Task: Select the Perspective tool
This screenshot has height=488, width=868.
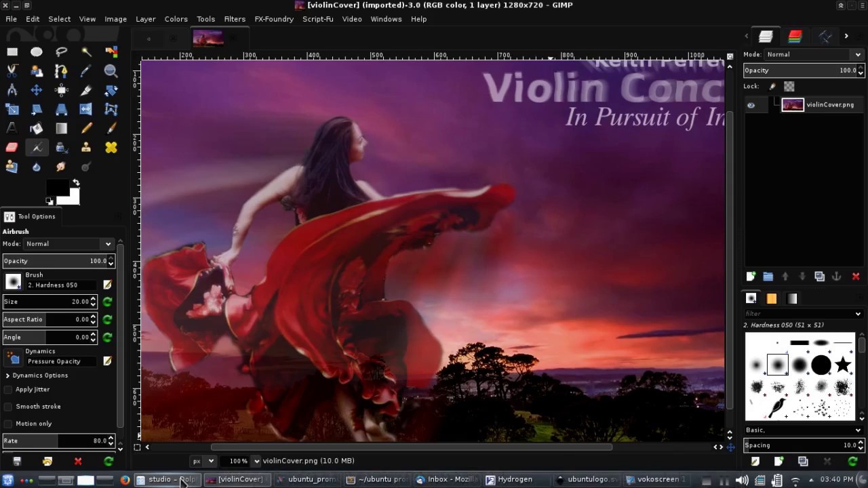Action: pyautogui.click(x=62, y=109)
